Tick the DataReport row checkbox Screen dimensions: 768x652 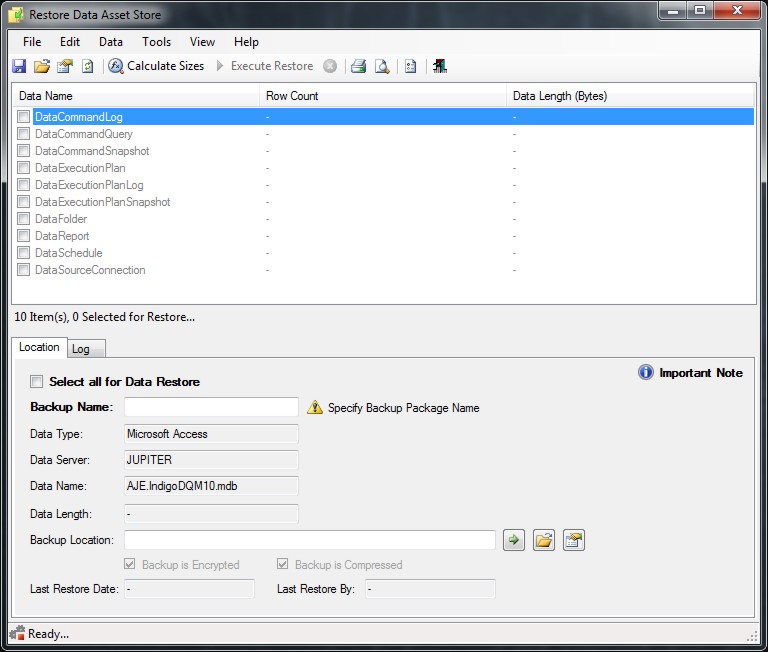coord(24,236)
